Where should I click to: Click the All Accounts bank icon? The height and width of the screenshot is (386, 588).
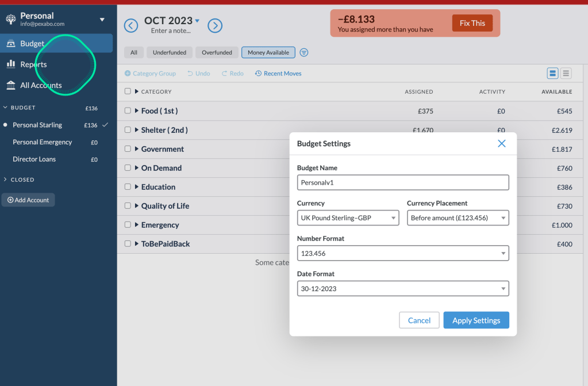click(11, 85)
